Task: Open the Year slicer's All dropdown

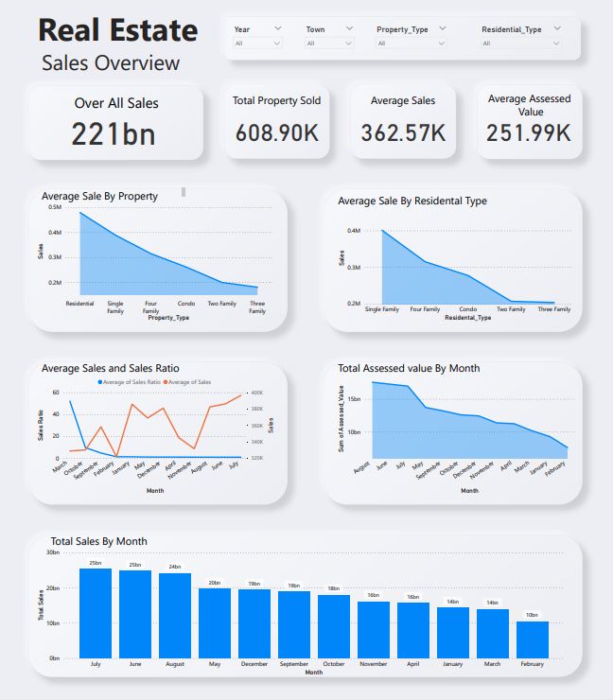Action: tap(257, 43)
